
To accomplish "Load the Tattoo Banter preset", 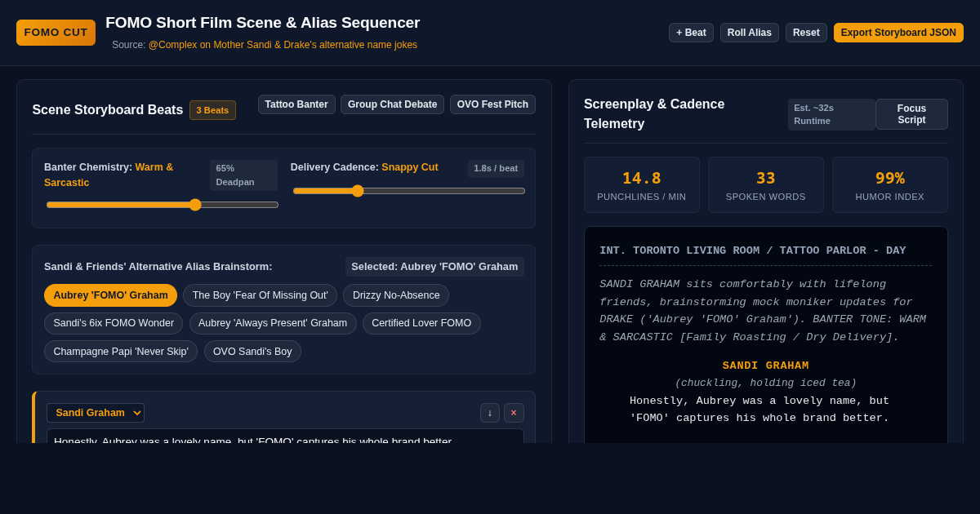I will [296, 104].
